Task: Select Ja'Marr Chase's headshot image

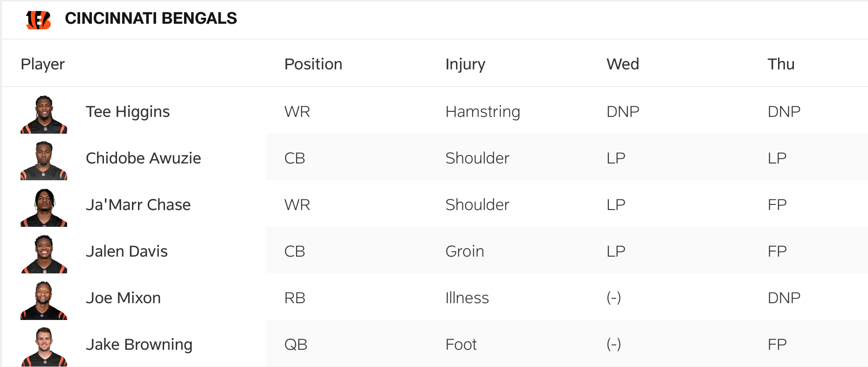Action: pos(44,208)
